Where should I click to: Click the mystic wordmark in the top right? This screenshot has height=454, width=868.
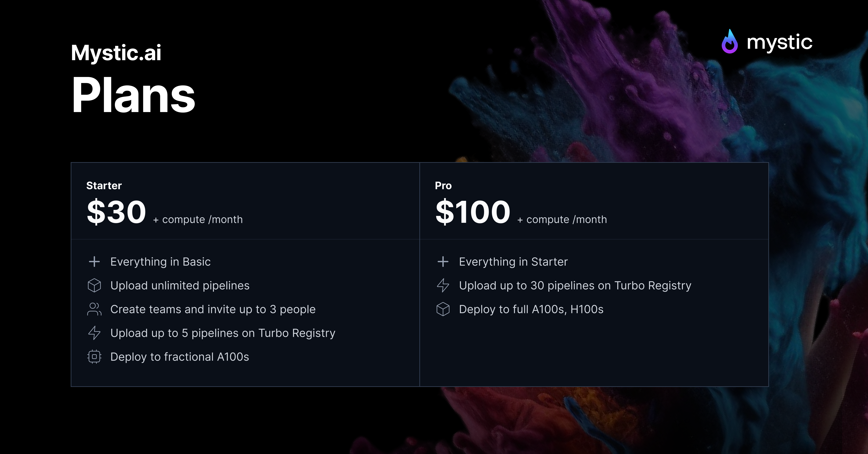tap(779, 43)
